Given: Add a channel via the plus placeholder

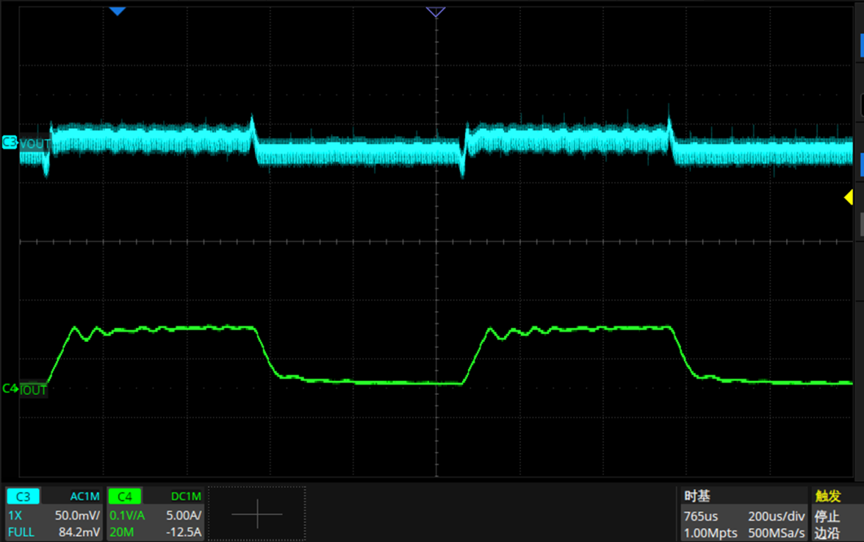Looking at the screenshot, I should pyautogui.click(x=257, y=514).
